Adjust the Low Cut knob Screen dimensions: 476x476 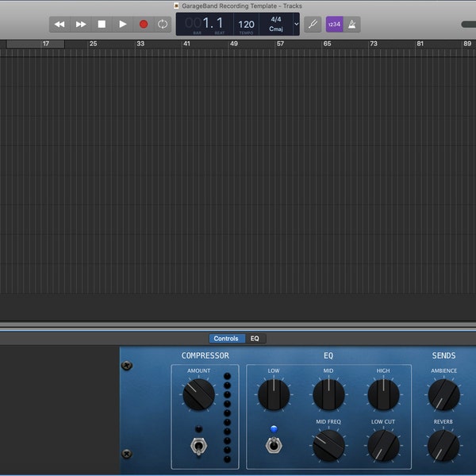click(x=383, y=446)
